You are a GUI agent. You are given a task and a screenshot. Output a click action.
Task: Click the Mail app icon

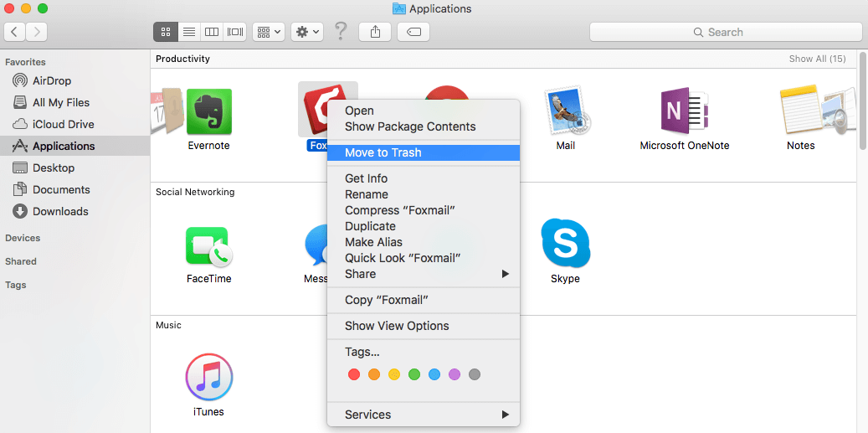[567, 111]
